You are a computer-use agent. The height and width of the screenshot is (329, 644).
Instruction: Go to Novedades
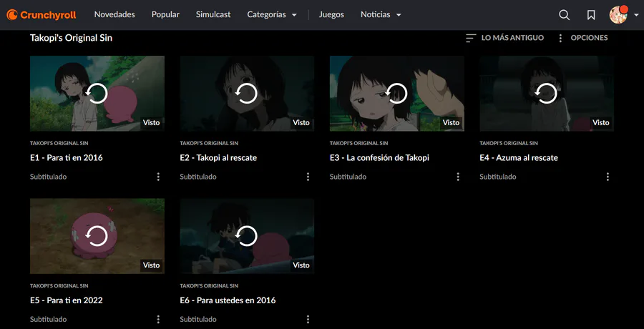click(x=114, y=14)
